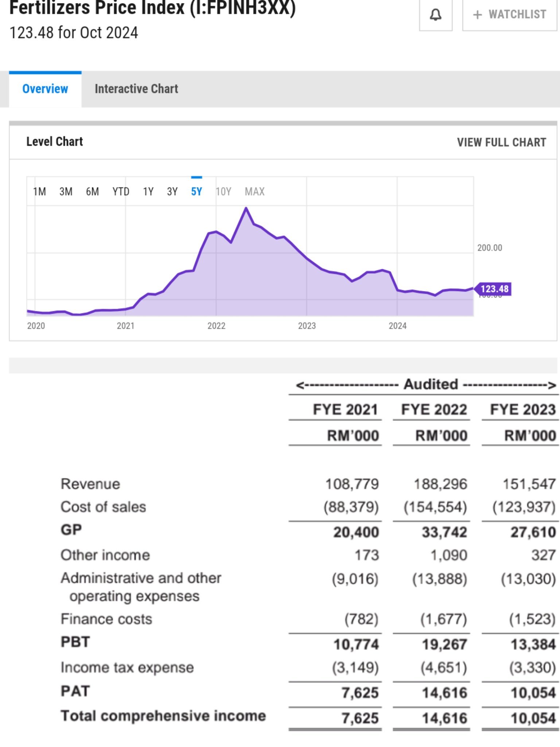Click the Finance costs label
560x747 pixels.
106,619
